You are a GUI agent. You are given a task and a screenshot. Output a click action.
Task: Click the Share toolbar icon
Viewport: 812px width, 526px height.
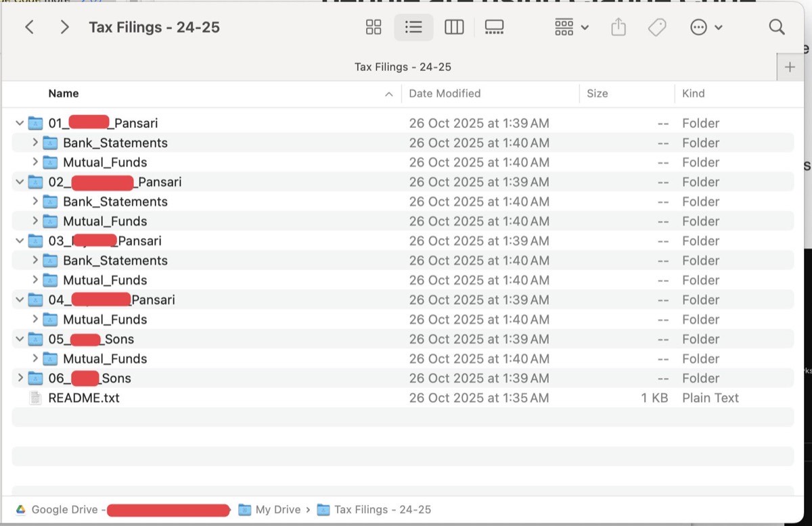coord(618,27)
